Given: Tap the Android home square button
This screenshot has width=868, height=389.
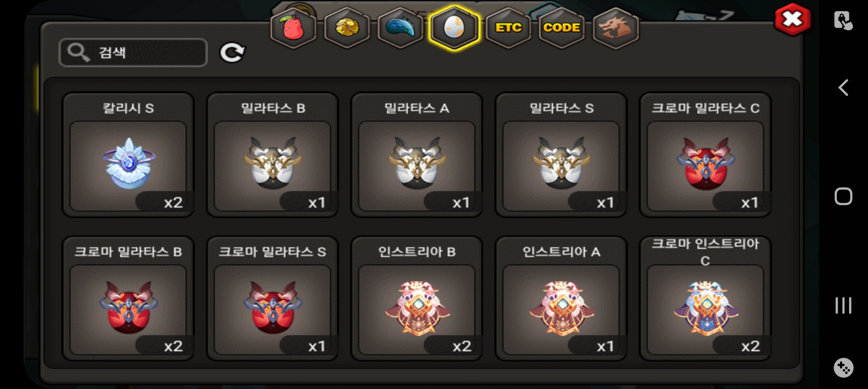Looking at the screenshot, I should pos(843,196).
